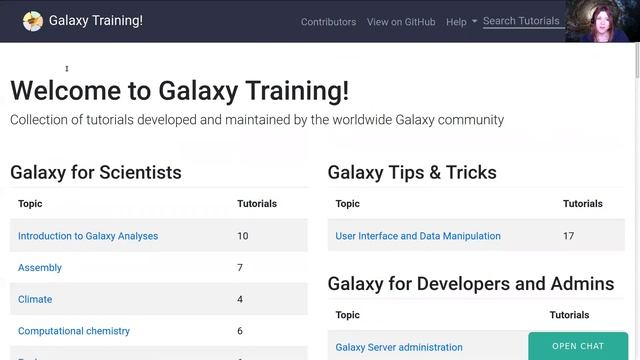Click Galaxy for Developers and Admins heading

[x=471, y=284]
